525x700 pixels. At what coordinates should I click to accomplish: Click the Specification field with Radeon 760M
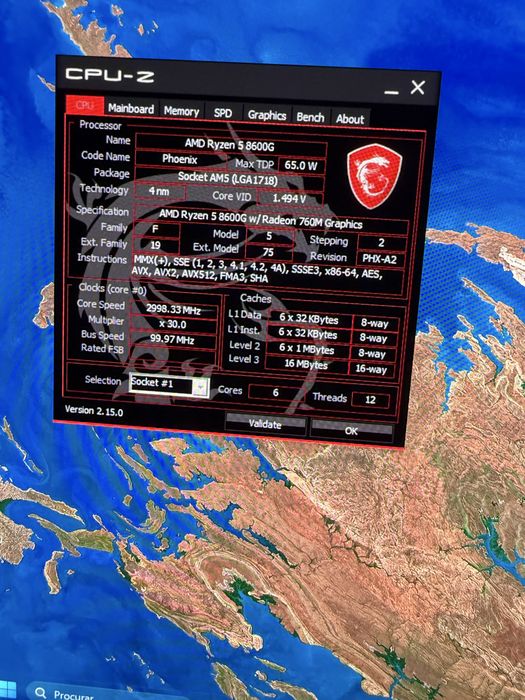pyautogui.click(x=271, y=219)
